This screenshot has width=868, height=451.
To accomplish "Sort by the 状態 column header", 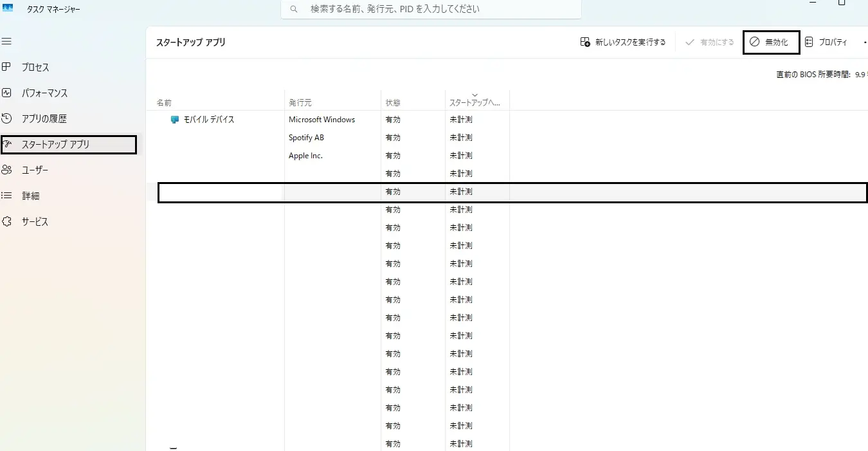I will pyautogui.click(x=393, y=103).
